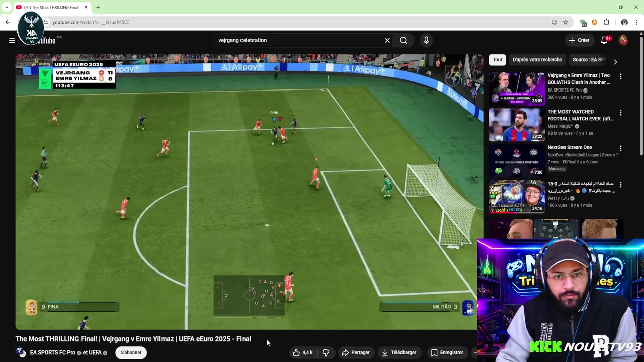Go back with browser back arrow

coord(8,22)
